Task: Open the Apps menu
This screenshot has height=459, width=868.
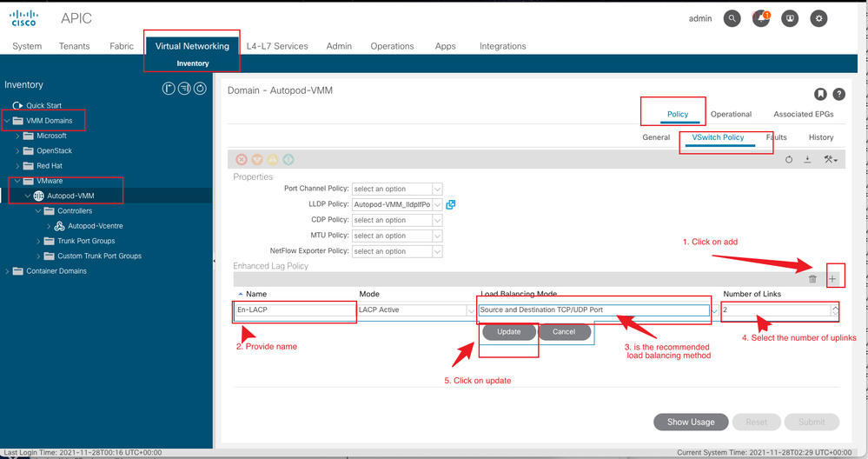Action: [x=445, y=46]
